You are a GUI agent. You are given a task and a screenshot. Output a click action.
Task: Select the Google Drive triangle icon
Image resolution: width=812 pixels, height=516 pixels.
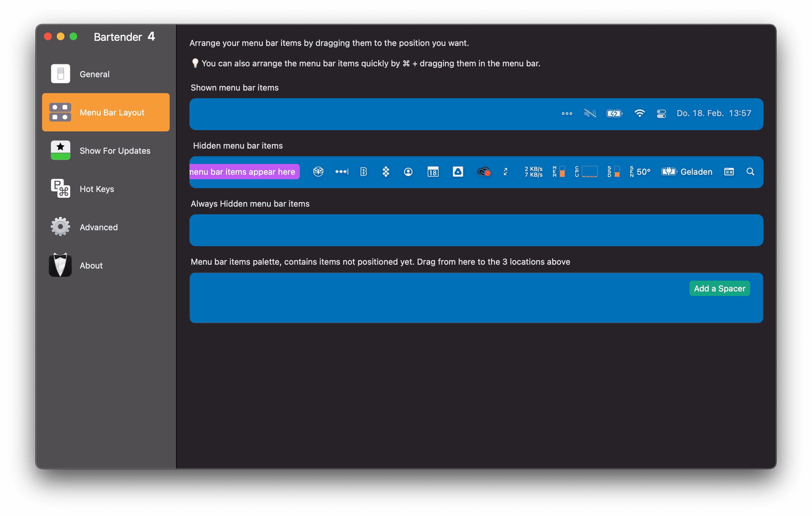point(458,172)
